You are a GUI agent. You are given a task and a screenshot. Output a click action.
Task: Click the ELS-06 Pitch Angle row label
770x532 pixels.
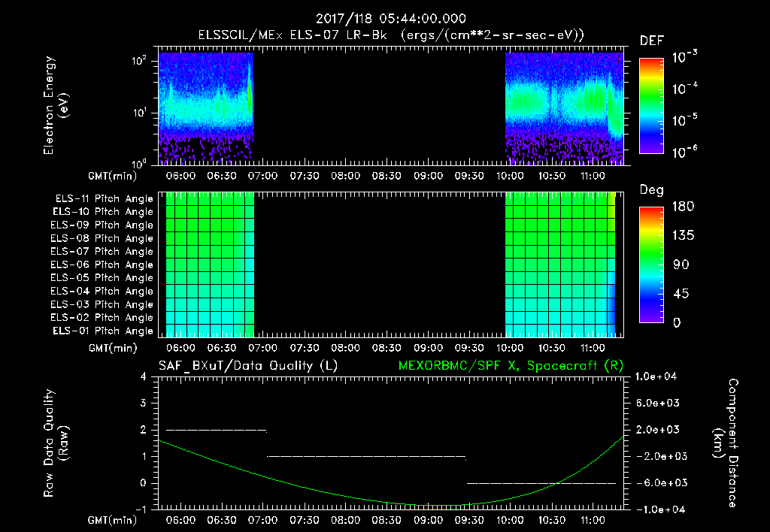(x=102, y=265)
